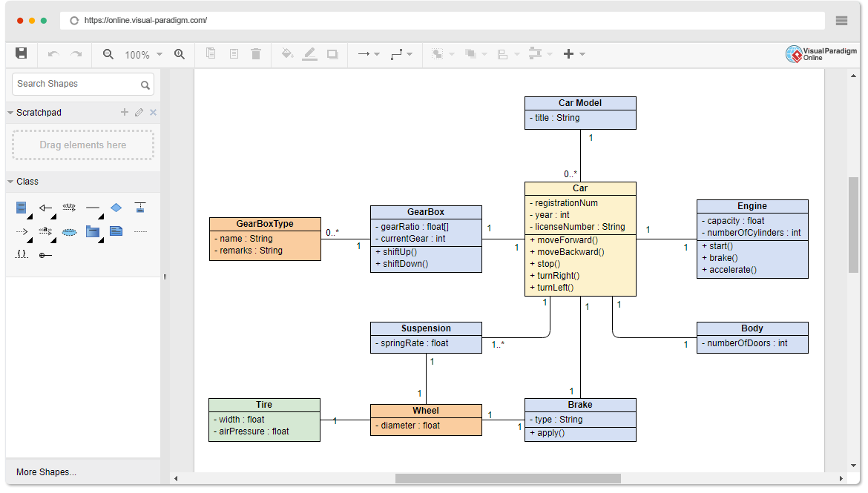Click the Paste clipboard icon

pyautogui.click(x=234, y=53)
